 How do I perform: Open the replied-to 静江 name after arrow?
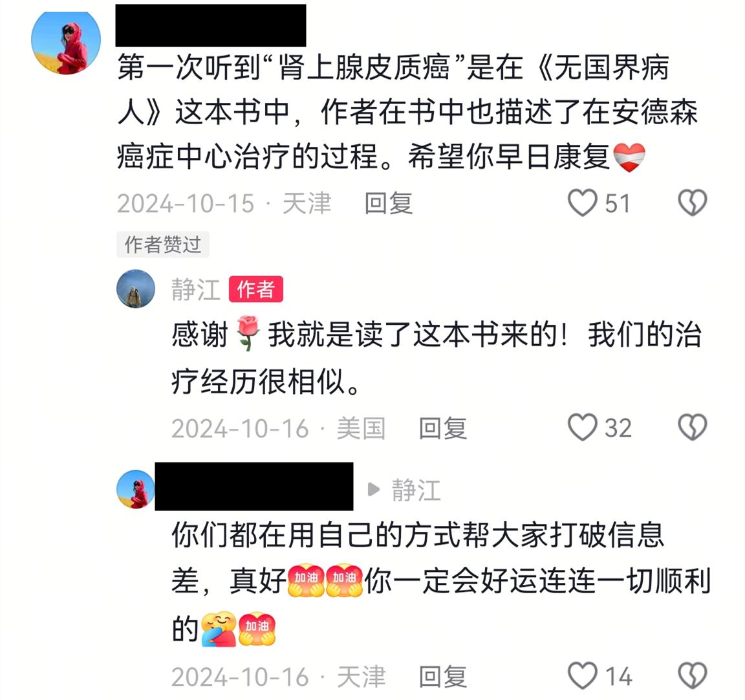click(416, 490)
